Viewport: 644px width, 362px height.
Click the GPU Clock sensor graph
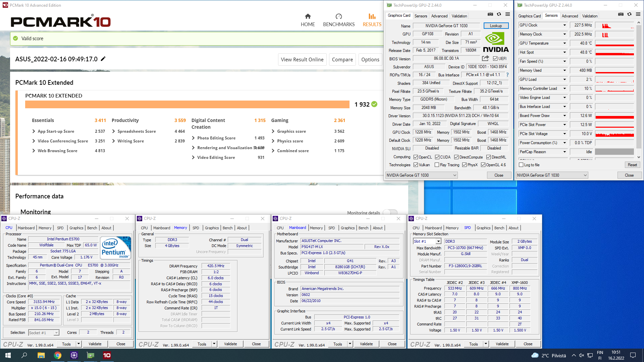point(614,25)
